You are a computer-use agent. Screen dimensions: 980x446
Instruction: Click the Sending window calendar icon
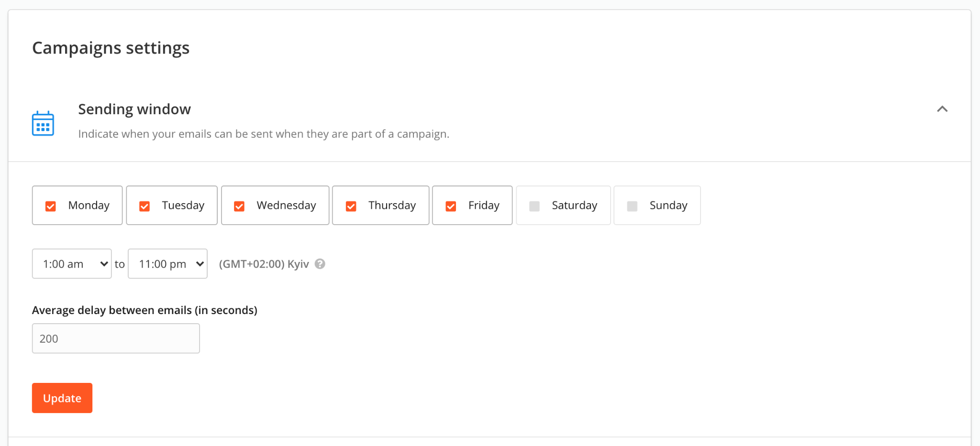43,123
